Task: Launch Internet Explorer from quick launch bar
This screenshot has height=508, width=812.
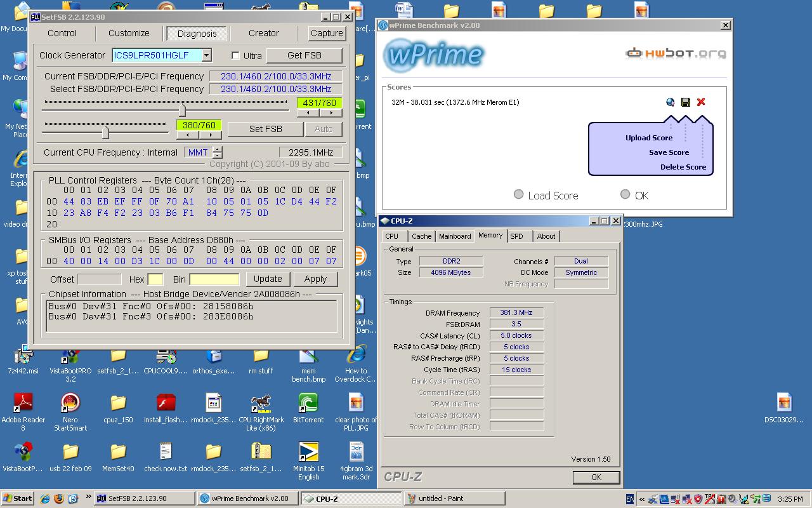Action: (x=45, y=498)
